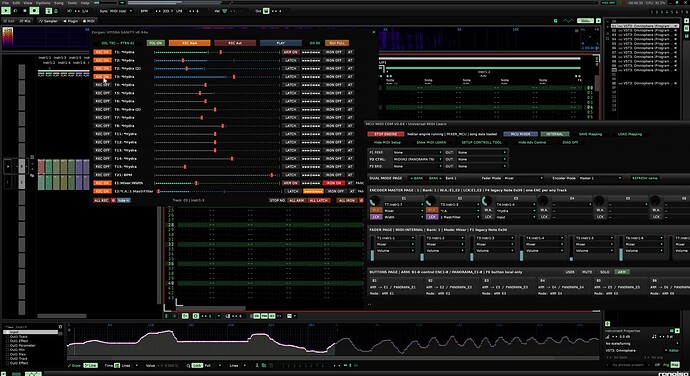Switch to the Mix tab
690x376 pixels.
(x=25, y=21)
